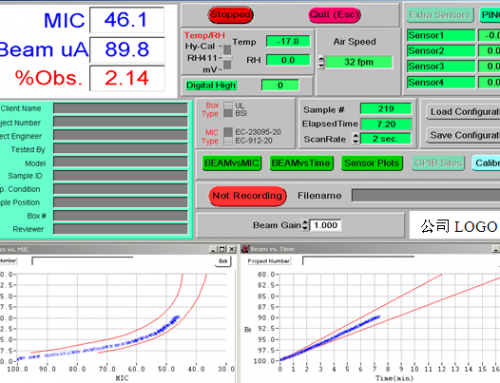Viewport: 500px width, 383px height.
Task: Click the Client Name input field
Action: (x=120, y=108)
